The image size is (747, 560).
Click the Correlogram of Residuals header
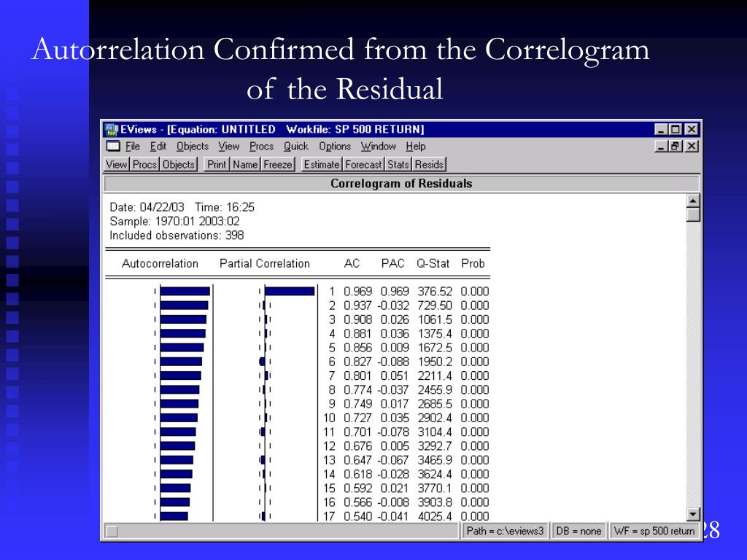click(402, 183)
